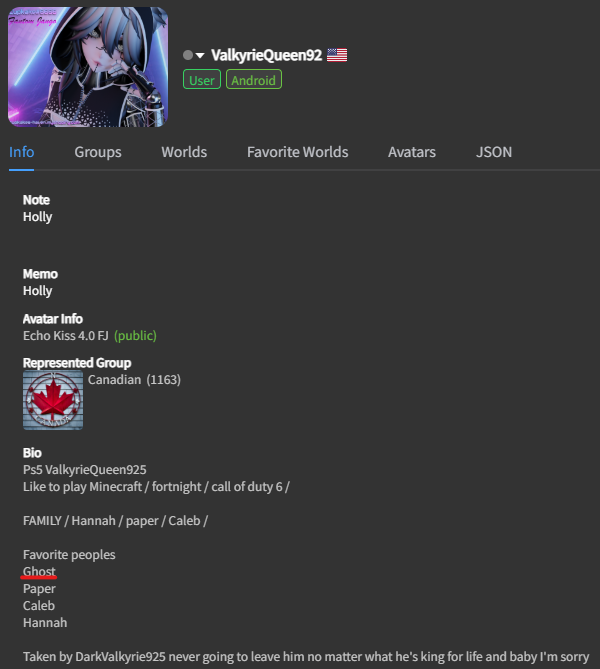Edit the Note field containing Holly
The width and height of the screenshot is (600, 669).
38,217
